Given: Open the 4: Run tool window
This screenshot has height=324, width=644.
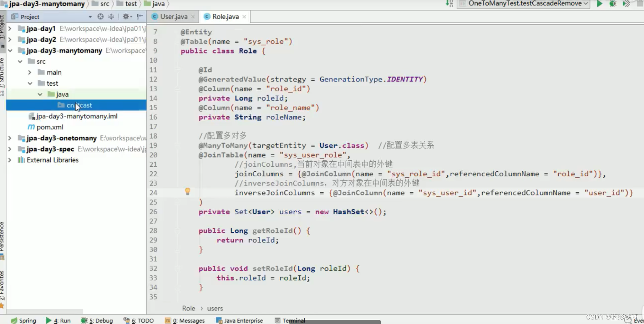Looking at the screenshot, I should [58, 321].
